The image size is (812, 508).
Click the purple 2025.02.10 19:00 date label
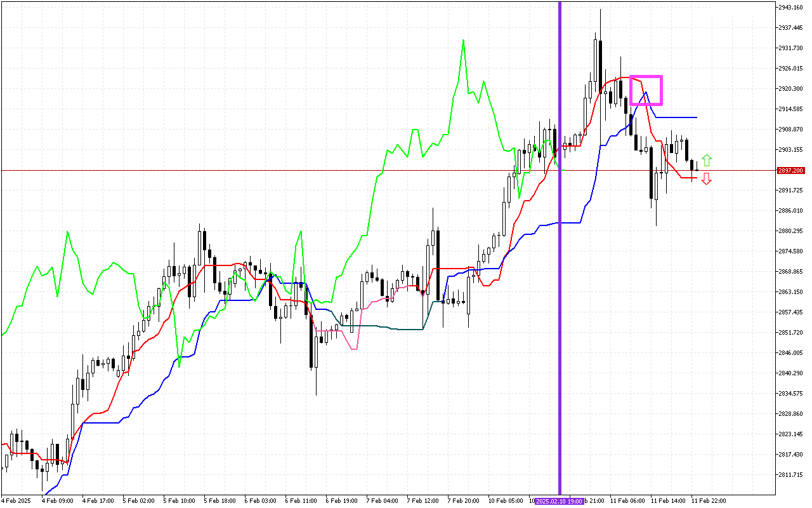tap(560, 501)
